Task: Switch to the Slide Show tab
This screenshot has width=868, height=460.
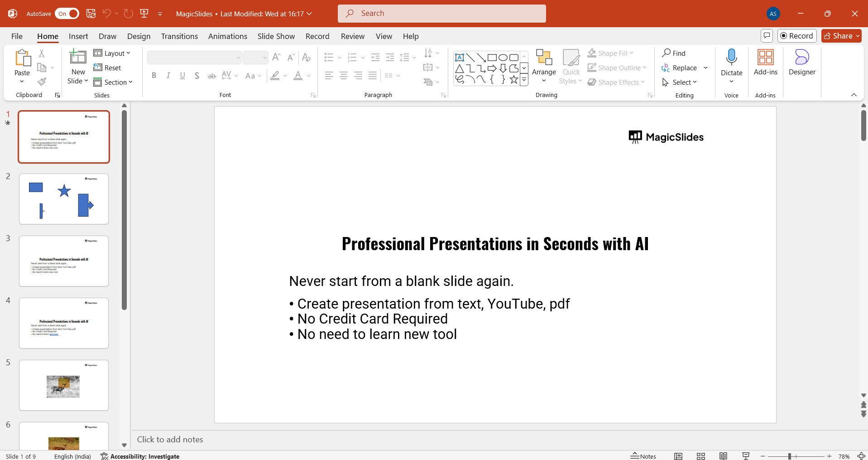Action: click(x=276, y=36)
